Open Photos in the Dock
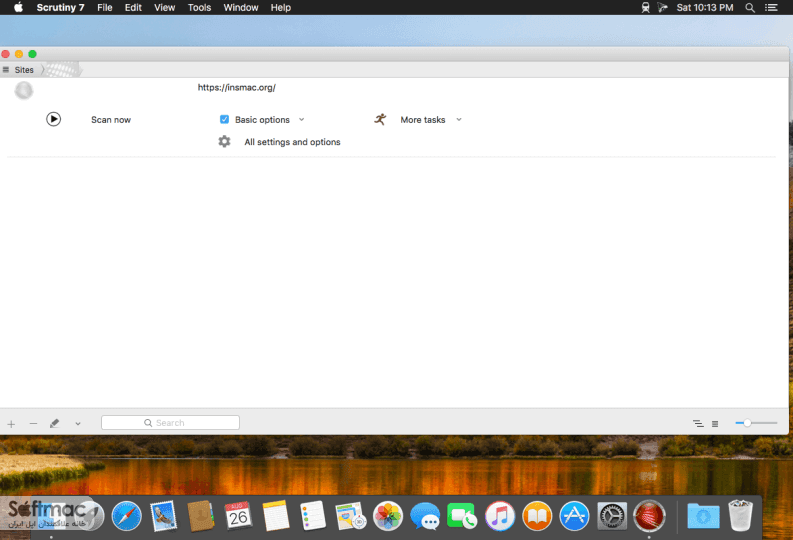Viewport: 793px width, 540px height. [x=388, y=516]
